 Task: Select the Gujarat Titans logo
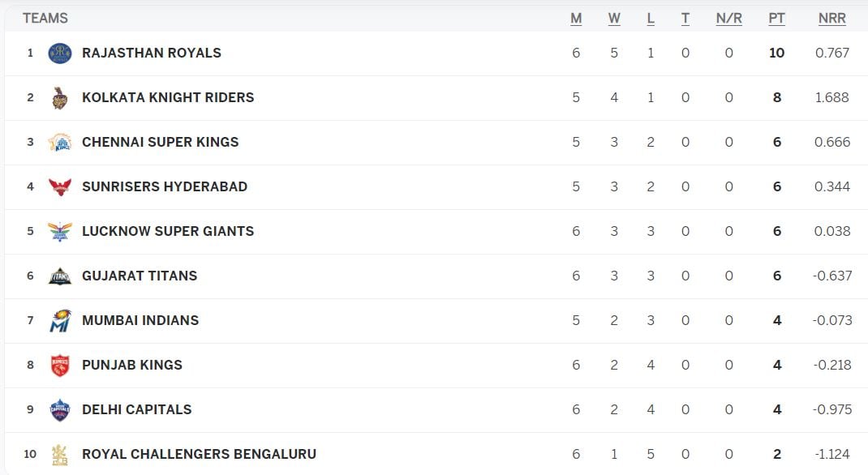click(x=60, y=276)
